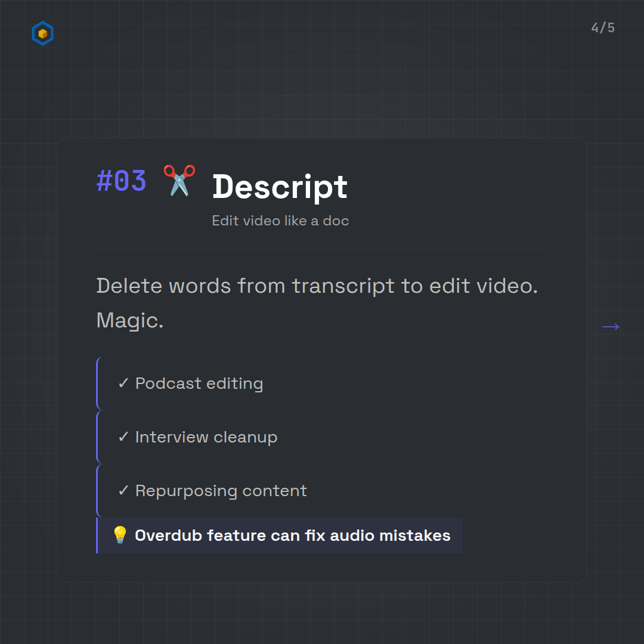Select the 'Repurposing content' text
Screen dimensions: 644x644
coord(221,491)
